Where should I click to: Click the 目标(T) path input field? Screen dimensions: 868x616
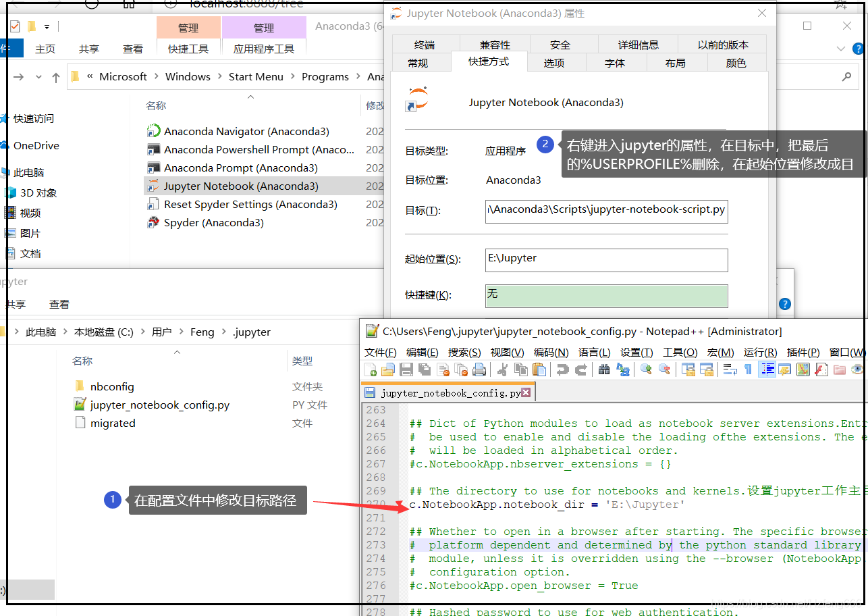pos(606,210)
